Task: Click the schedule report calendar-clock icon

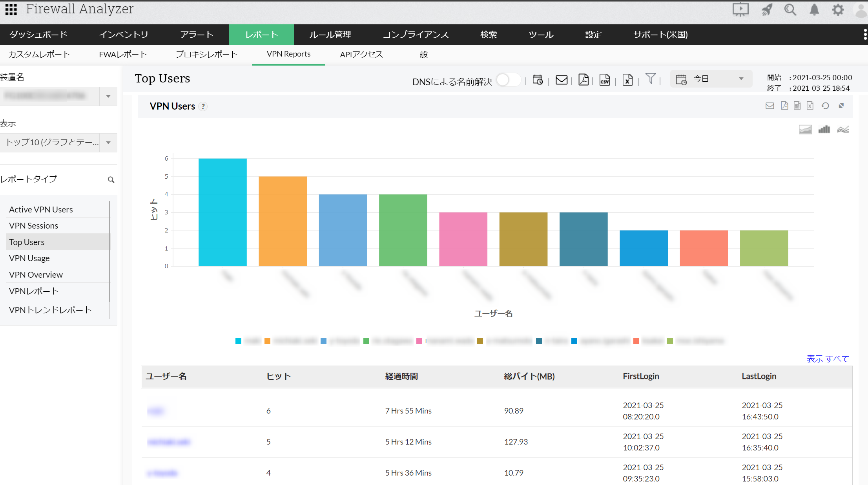Action: pyautogui.click(x=538, y=80)
